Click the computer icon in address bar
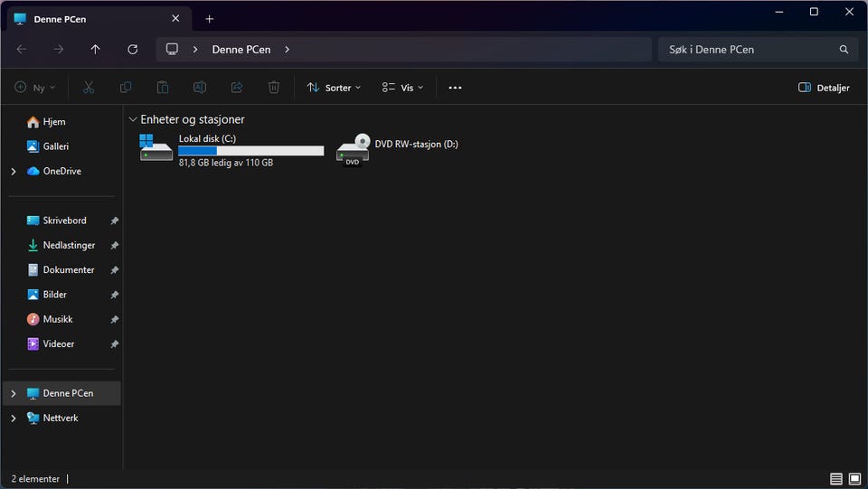The image size is (868, 489). tap(172, 49)
